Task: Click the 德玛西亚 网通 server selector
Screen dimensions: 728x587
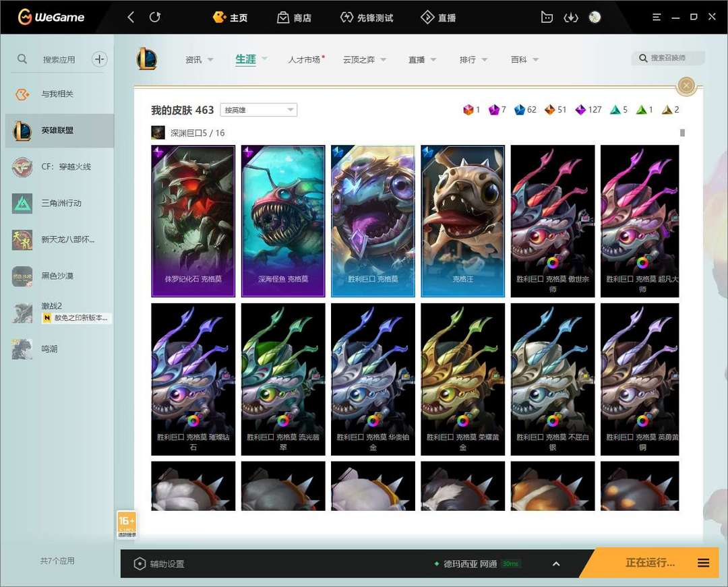Action: click(x=477, y=564)
